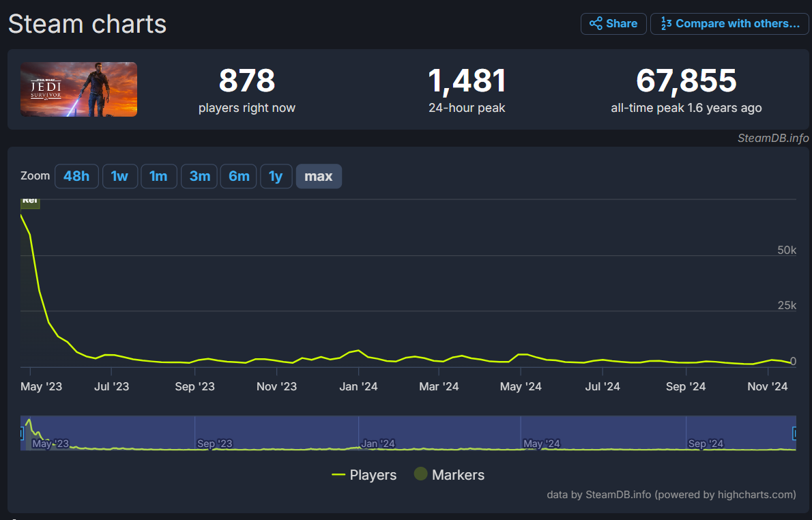Click the Nov '24 axis label
The image size is (812, 520).
(768, 386)
